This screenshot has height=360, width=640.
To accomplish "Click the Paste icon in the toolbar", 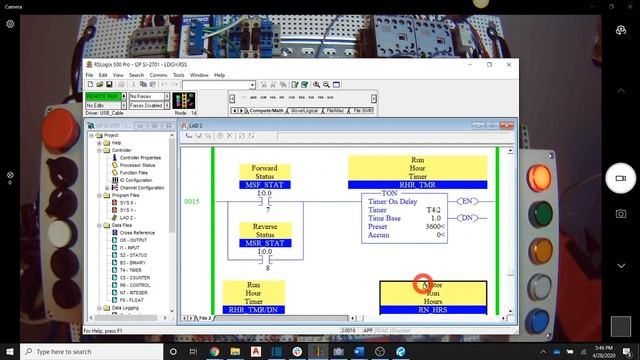I will pos(153,84).
